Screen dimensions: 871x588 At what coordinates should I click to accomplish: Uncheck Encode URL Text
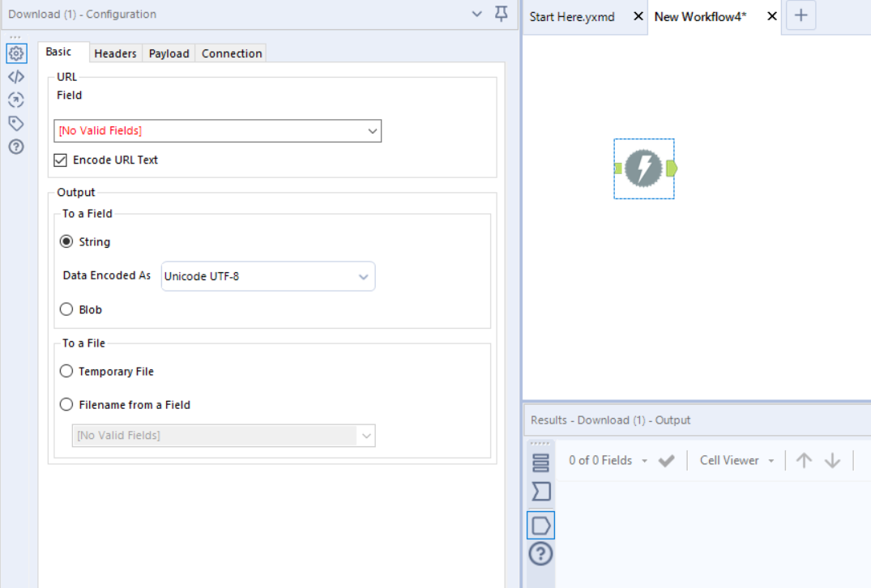(60, 160)
